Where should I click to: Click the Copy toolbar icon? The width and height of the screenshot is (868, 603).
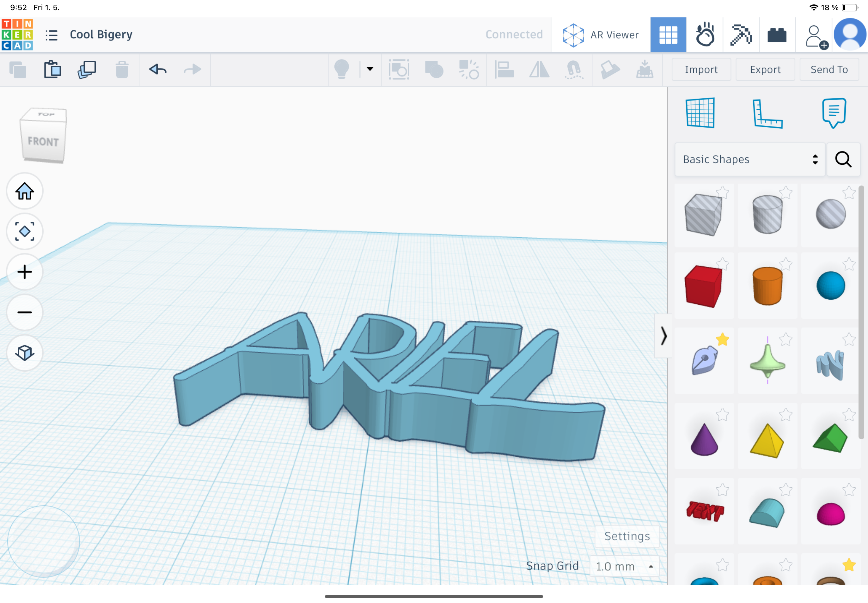[17, 70]
